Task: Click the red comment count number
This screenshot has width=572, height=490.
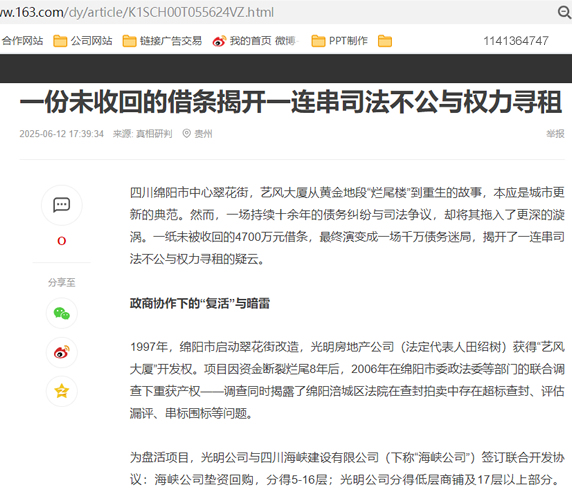Action: 62,241
